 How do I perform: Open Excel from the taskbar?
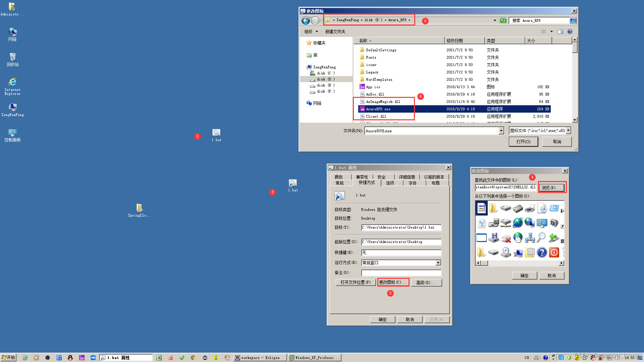point(159,357)
